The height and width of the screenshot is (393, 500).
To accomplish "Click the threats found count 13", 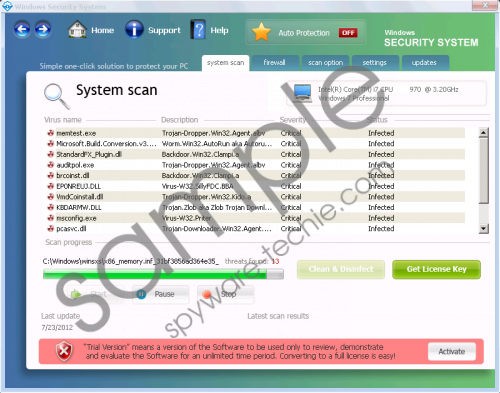I will (275, 261).
